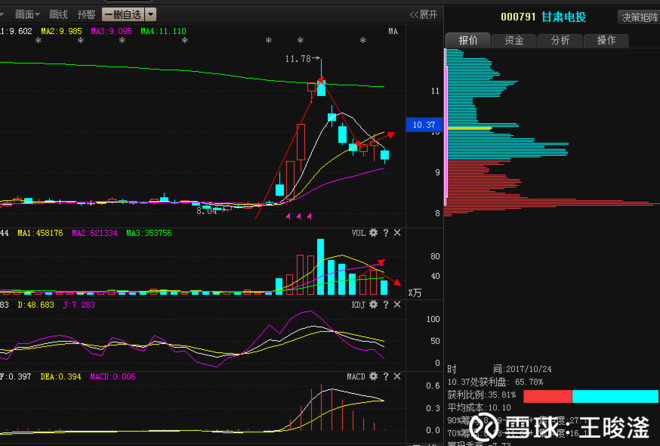Screen dimensions: 660x446
Task: Expand the arrow beside 一删自选
Action: click(151, 15)
